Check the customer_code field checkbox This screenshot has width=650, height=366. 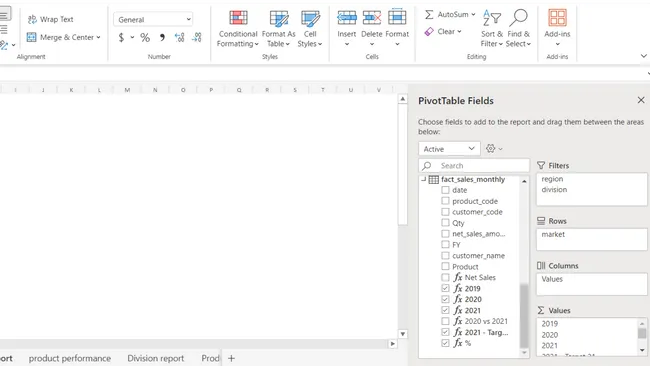point(445,212)
